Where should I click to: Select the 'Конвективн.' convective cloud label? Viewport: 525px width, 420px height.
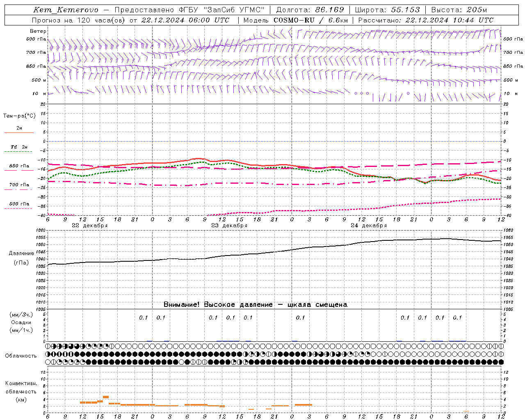tap(21, 383)
